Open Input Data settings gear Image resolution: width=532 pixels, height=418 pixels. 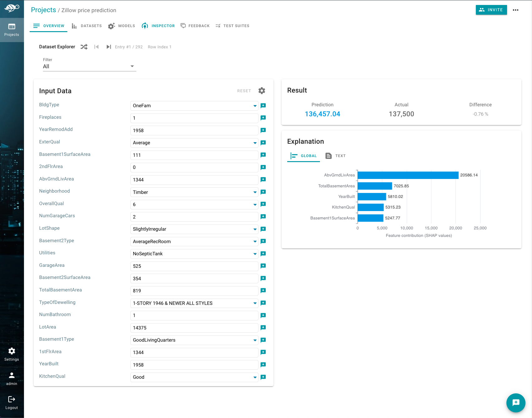(x=262, y=91)
